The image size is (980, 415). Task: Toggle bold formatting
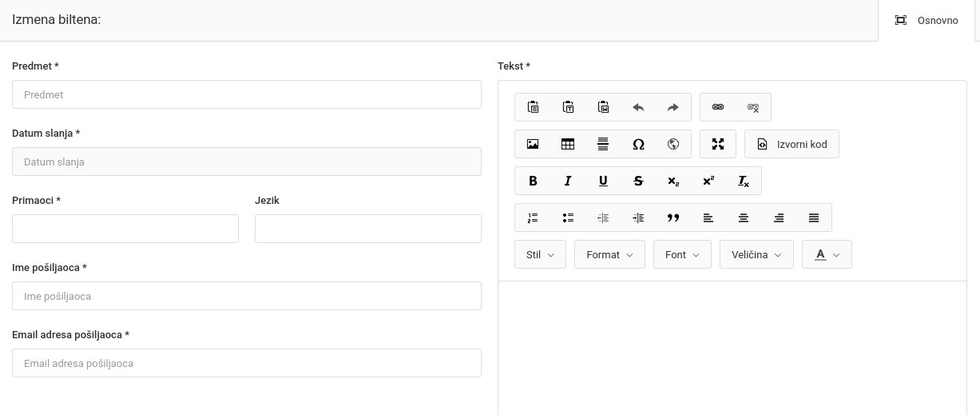click(533, 181)
